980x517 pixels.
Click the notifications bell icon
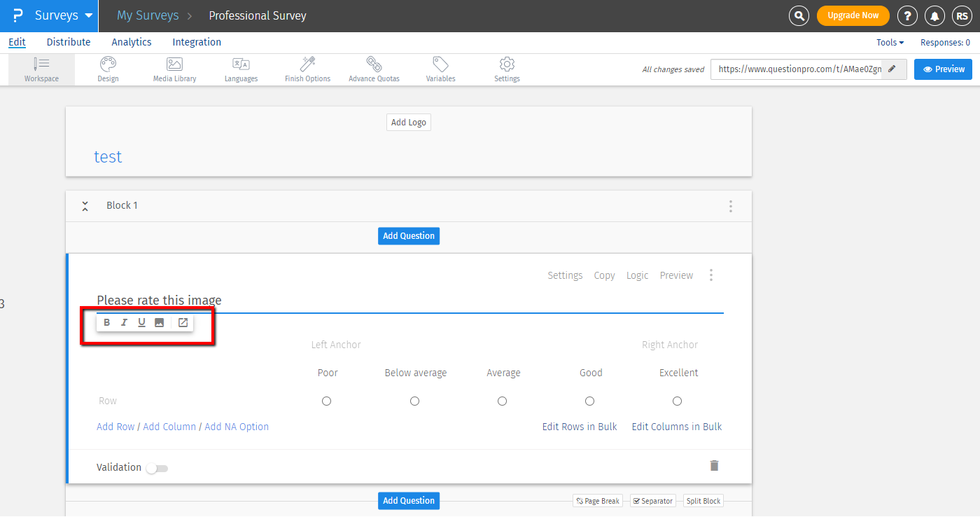coord(934,16)
